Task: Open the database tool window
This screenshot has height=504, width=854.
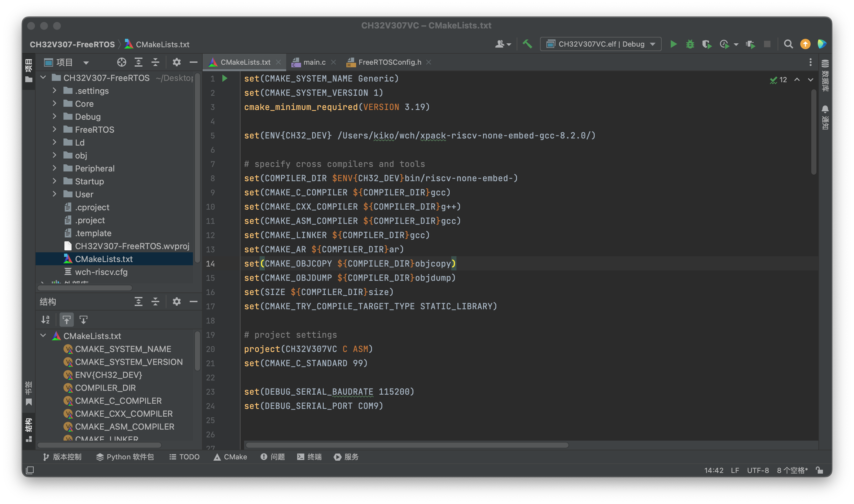Action: 825,76
